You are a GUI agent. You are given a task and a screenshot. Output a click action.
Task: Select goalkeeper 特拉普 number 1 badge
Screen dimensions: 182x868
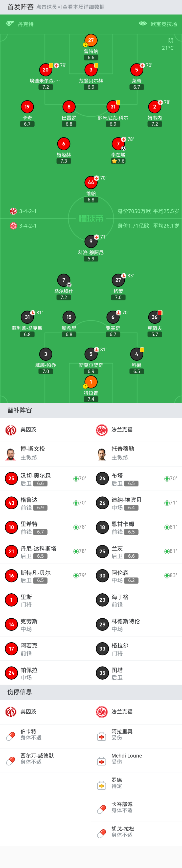pyautogui.click(x=91, y=382)
